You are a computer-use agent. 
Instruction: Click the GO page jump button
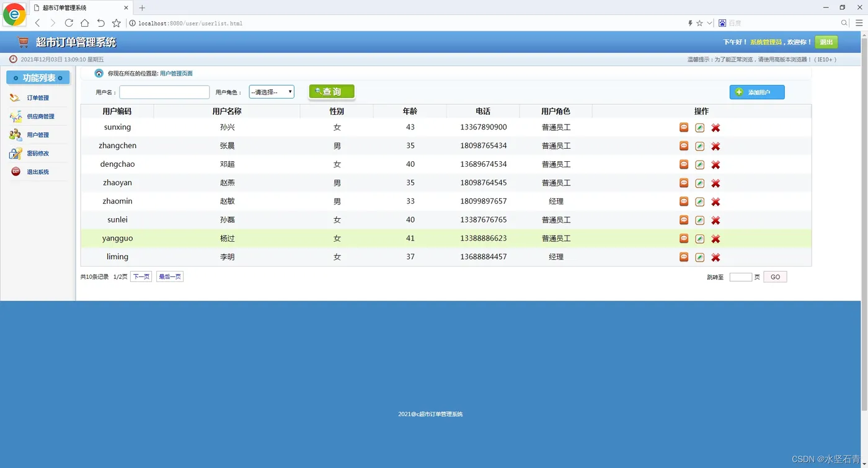(775, 277)
